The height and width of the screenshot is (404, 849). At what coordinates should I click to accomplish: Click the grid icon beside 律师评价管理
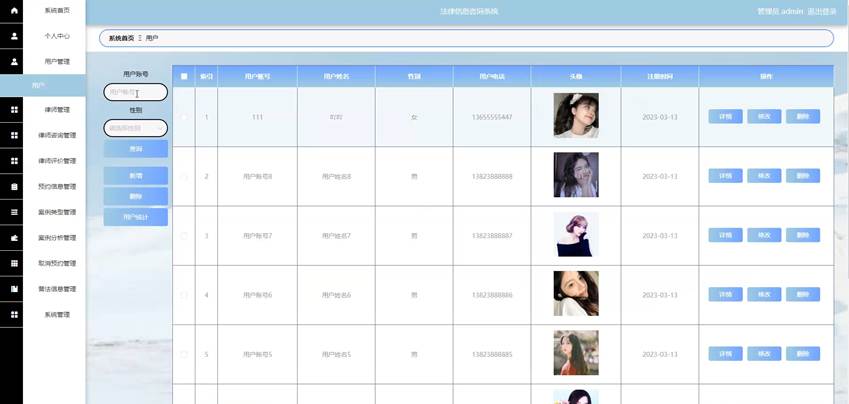[14, 161]
